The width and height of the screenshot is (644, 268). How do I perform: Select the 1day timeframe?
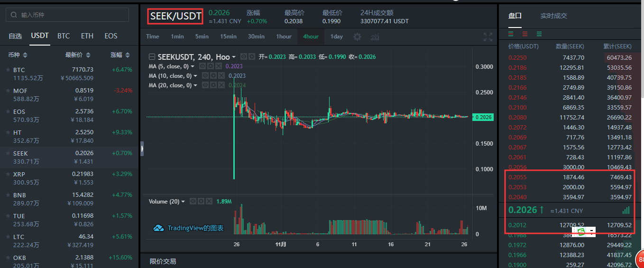336,37
